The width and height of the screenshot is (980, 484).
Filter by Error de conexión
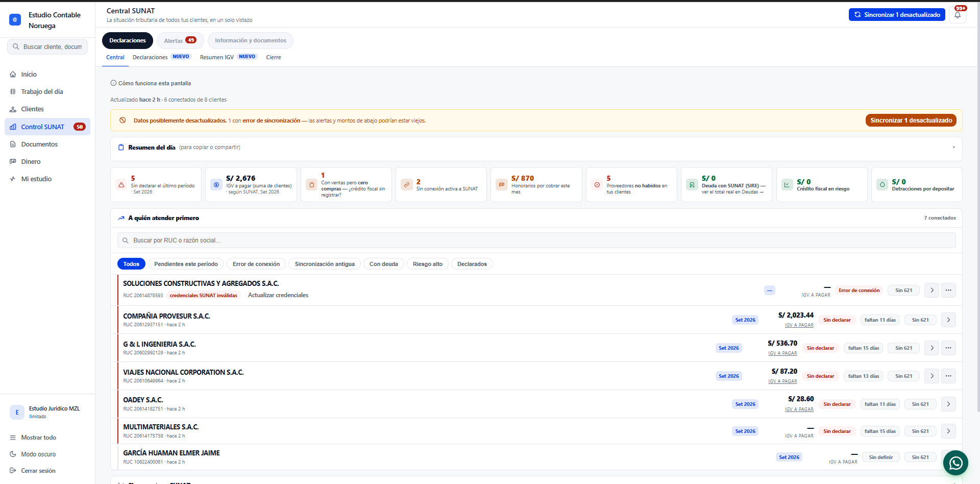pyautogui.click(x=256, y=264)
